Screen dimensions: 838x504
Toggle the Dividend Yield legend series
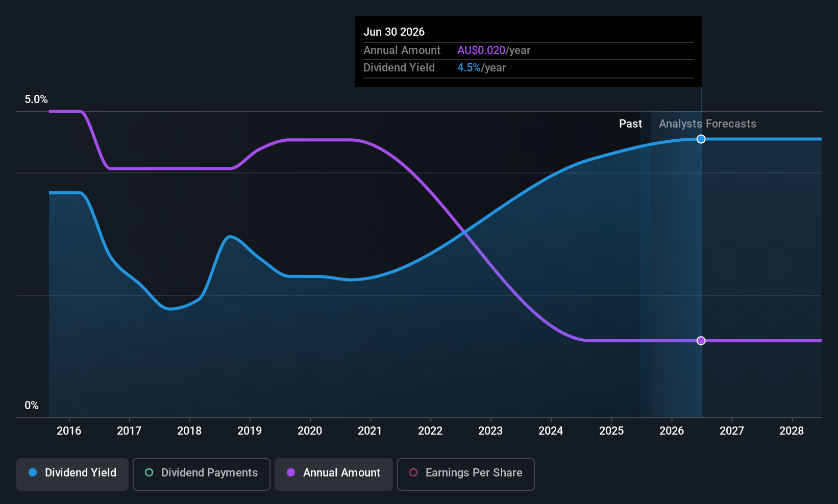72,473
